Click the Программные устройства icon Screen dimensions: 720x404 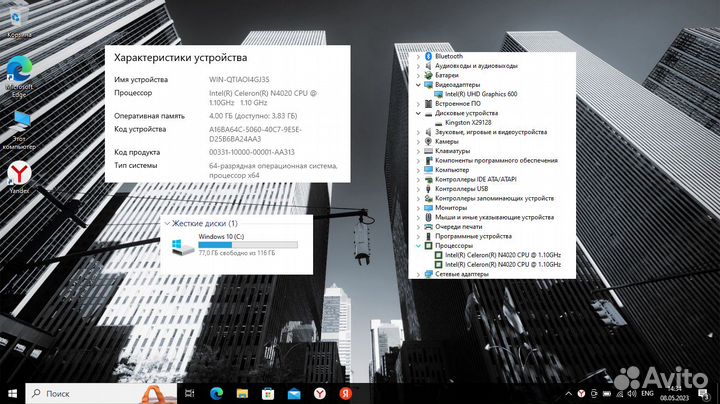point(428,236)
